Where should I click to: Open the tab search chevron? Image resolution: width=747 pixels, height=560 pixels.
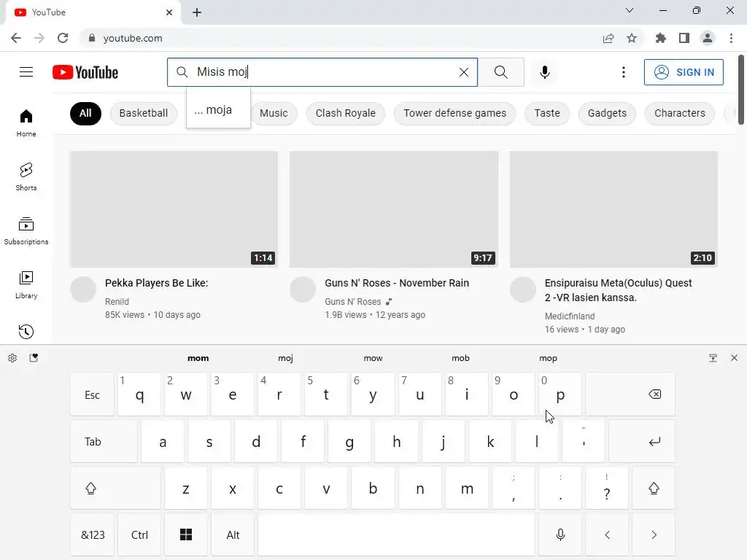[630, 10]
